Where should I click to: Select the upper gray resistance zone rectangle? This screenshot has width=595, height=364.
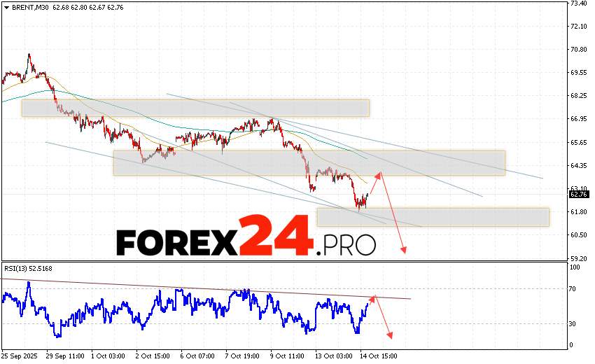(x=195, y=108)
